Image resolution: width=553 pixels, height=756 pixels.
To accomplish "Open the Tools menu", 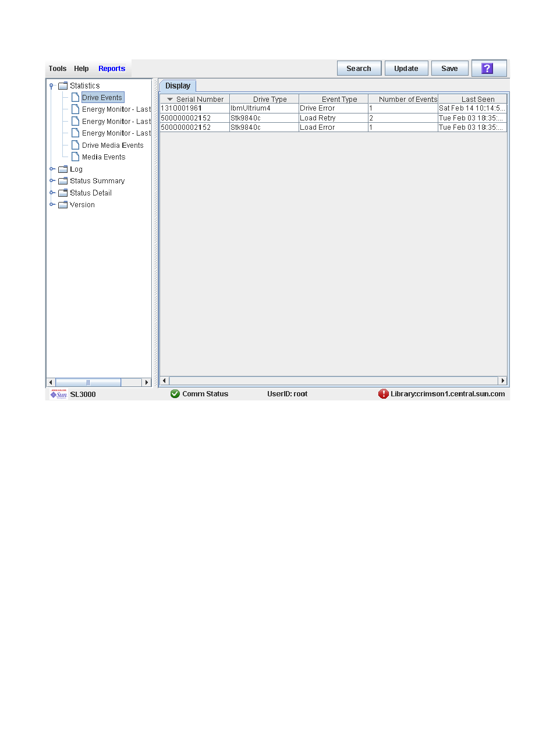I will tap(58, 69).
